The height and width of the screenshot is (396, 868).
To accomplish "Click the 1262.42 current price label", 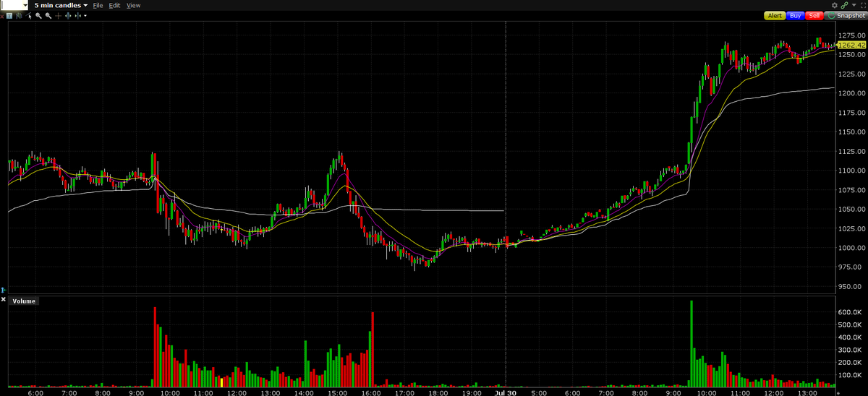I will 851,46.
